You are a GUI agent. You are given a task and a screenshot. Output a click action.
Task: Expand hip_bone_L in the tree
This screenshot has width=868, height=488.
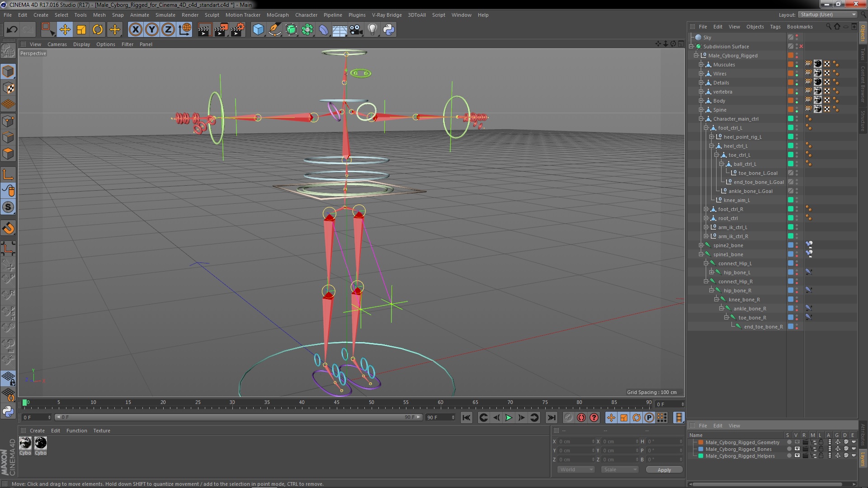[x=711, y=272]
